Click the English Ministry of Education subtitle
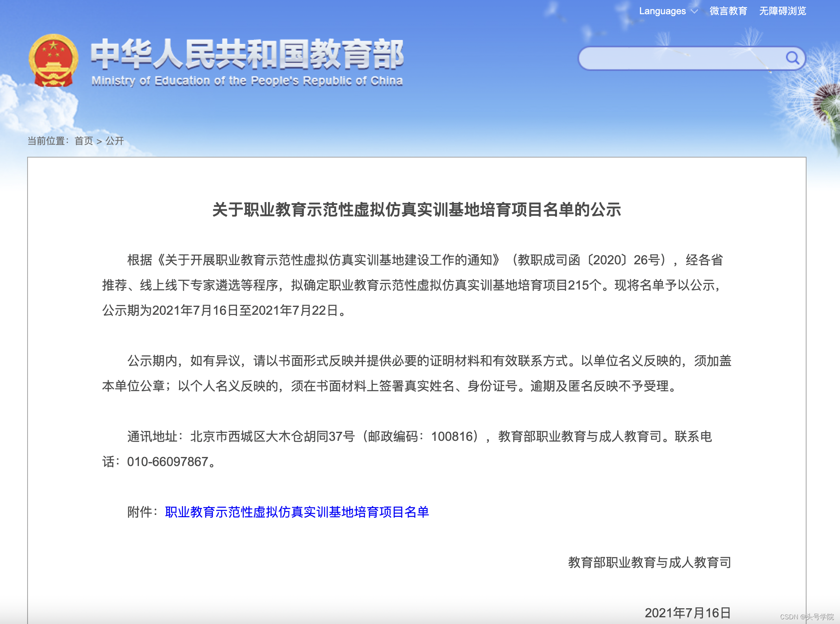The height and width of the screenshot is (624, 840). (x=247, y=81)
